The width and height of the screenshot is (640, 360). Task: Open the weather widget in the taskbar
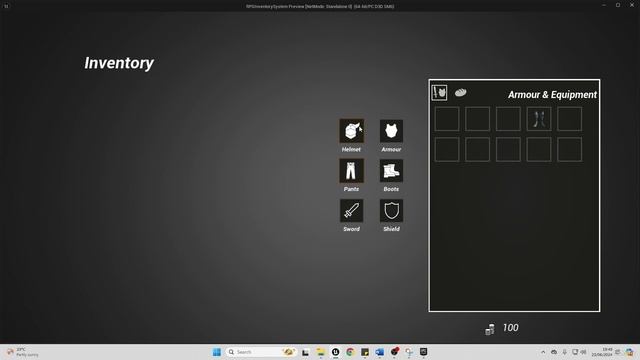(x=22, y=352)
